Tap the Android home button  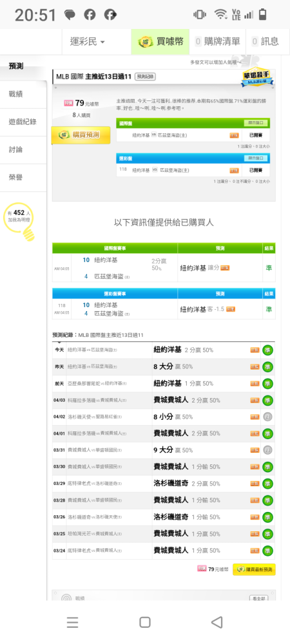tap(144, 622)
